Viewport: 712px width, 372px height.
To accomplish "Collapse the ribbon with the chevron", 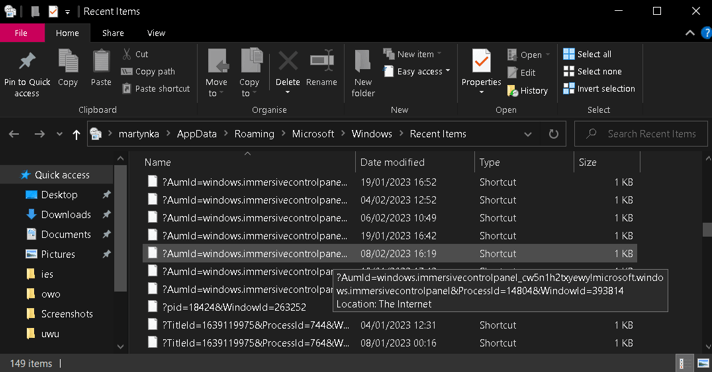I will [x=690, y=33].
